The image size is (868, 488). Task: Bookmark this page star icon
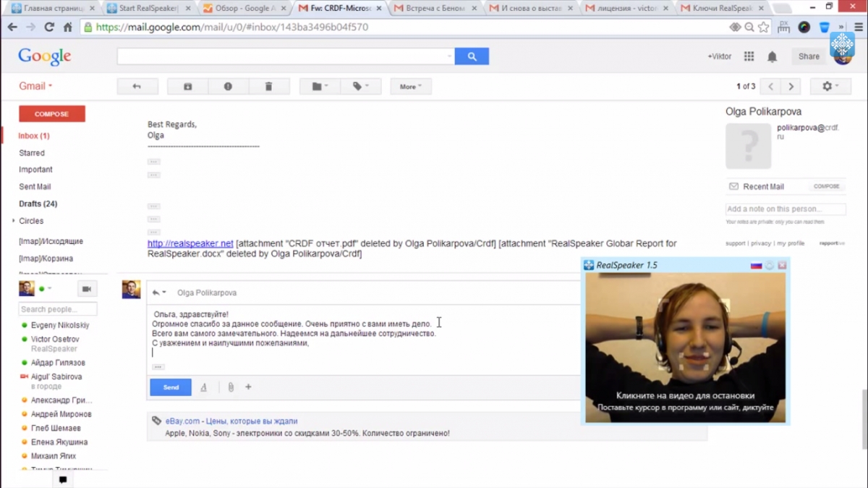click(765, 28)
